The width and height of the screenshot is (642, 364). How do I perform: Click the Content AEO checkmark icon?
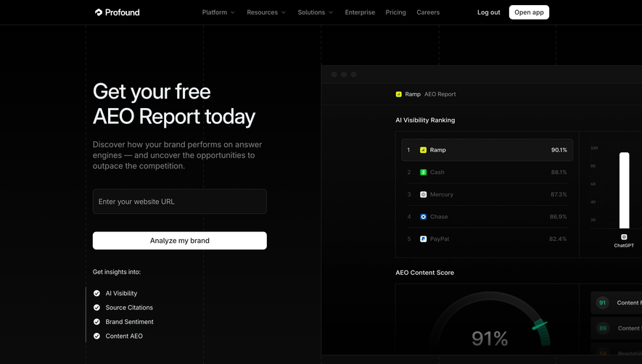[96, 336]
